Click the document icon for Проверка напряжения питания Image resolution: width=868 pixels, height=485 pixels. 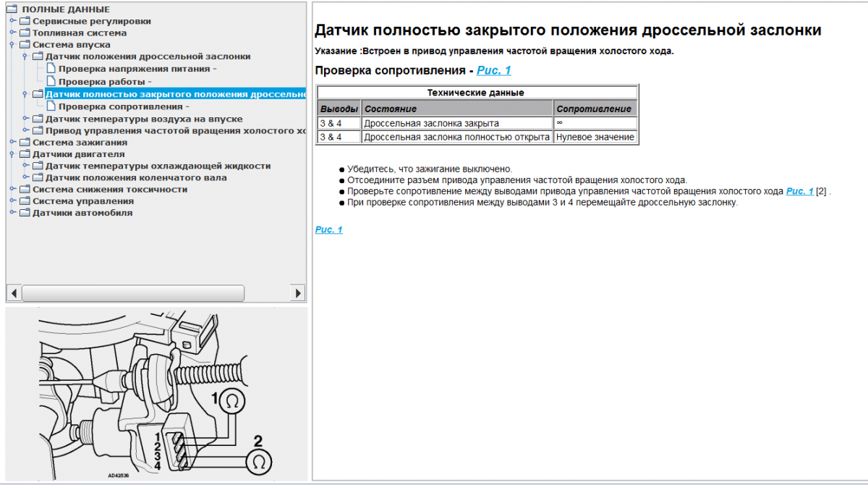click(51, 69)
